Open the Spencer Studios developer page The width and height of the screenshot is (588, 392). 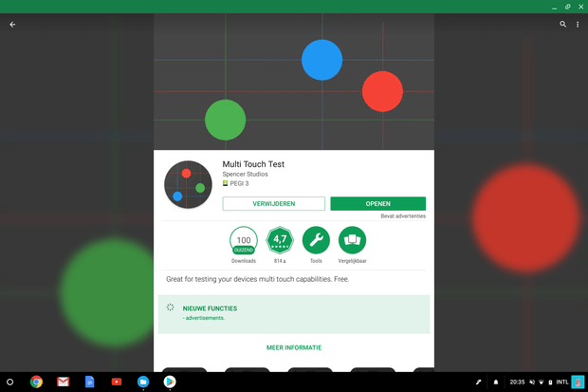pos(246,175)
